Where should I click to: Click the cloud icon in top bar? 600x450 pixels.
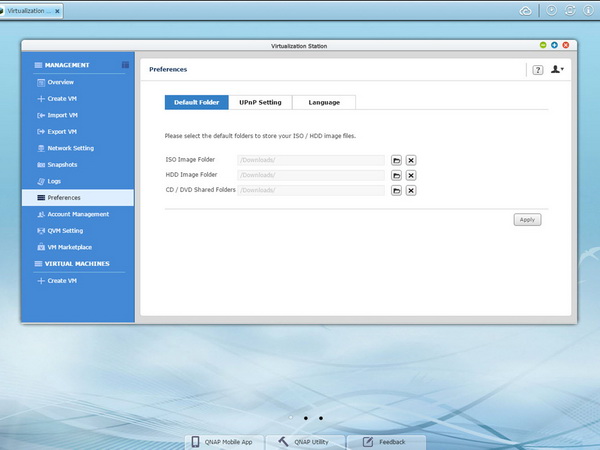click(x=526, y=11)
